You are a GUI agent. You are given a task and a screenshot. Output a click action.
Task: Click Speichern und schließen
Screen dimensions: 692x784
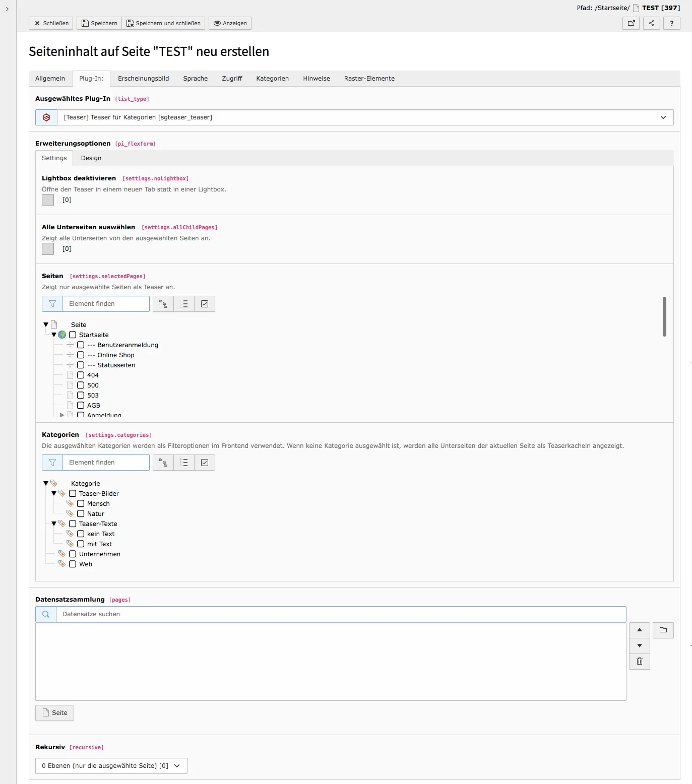(163, 23)
